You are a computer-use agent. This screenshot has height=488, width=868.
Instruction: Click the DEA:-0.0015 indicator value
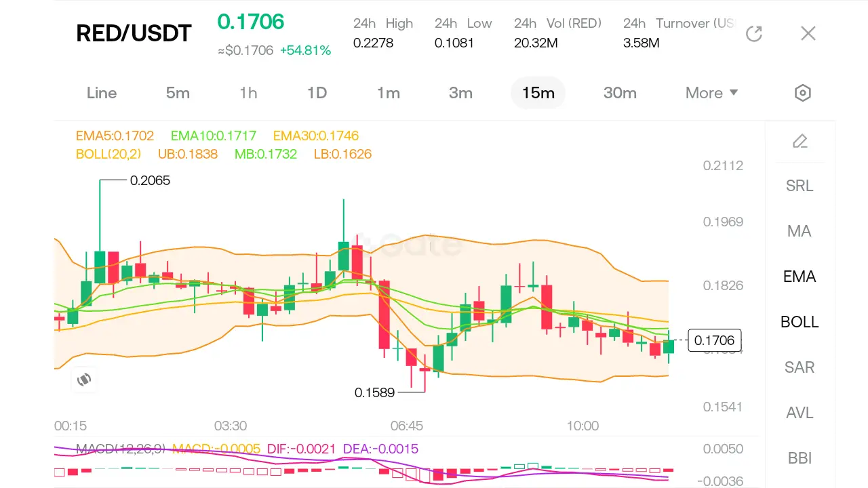381,449
